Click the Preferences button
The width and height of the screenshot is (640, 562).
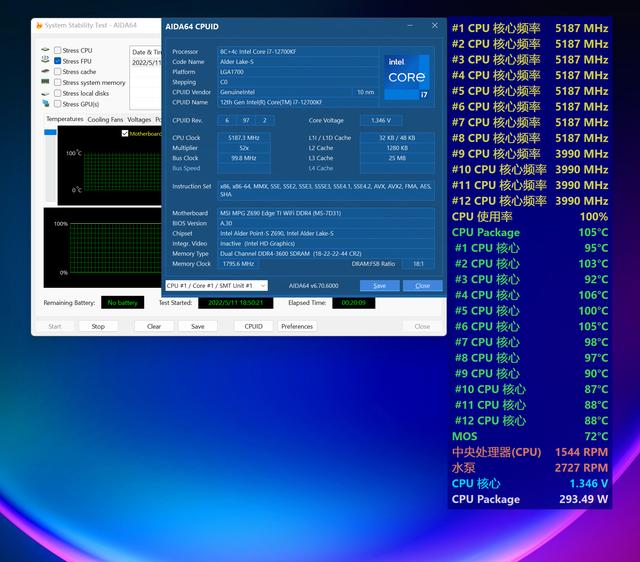(x=297, y=326)
